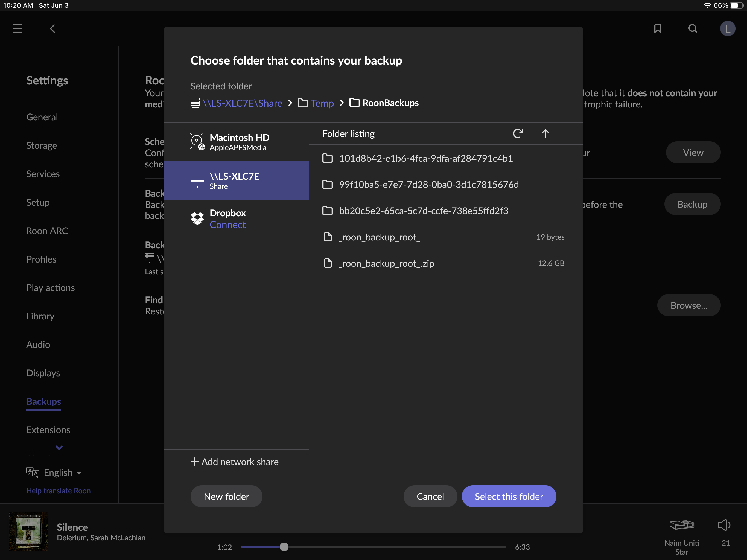Expand more settings with down chevron

[59, 448]
